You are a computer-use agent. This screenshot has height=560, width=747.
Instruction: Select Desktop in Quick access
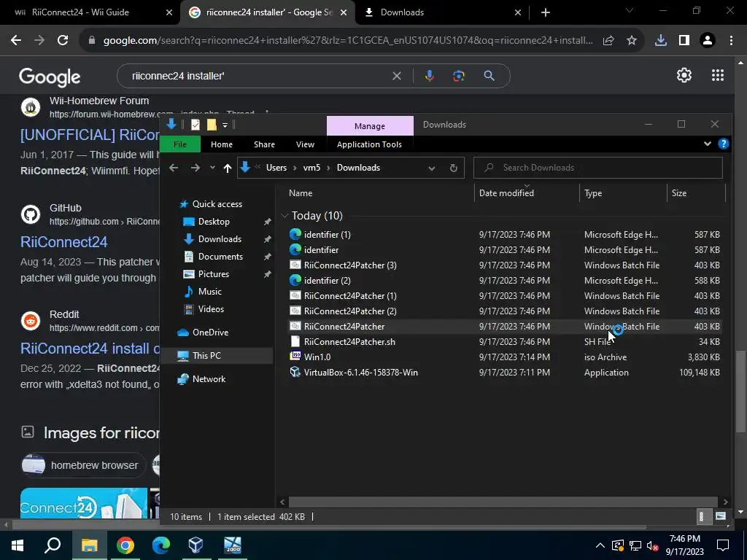tap(214, 222)
